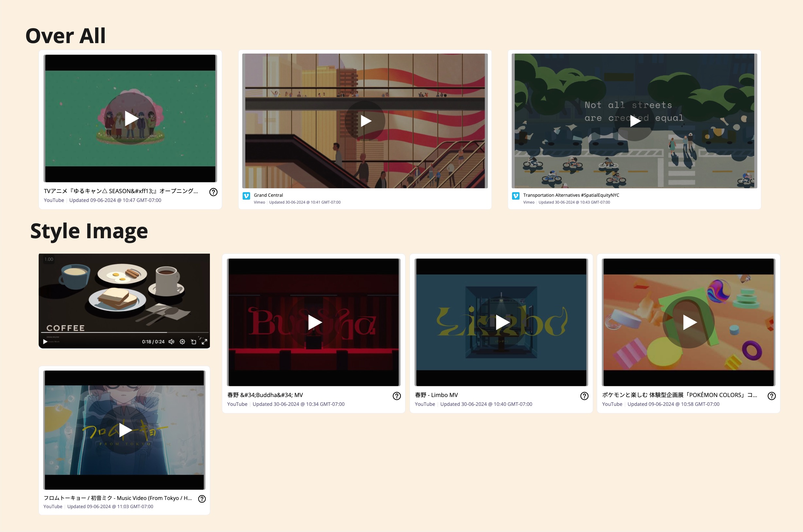The image size is (803, 532).
Task: Click Vimeo logo beside Transportation Alternatives title
Action: (516, 196)
